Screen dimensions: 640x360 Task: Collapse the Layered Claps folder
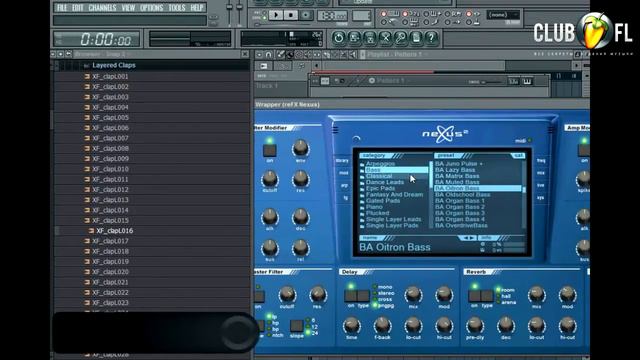(114, 65)
